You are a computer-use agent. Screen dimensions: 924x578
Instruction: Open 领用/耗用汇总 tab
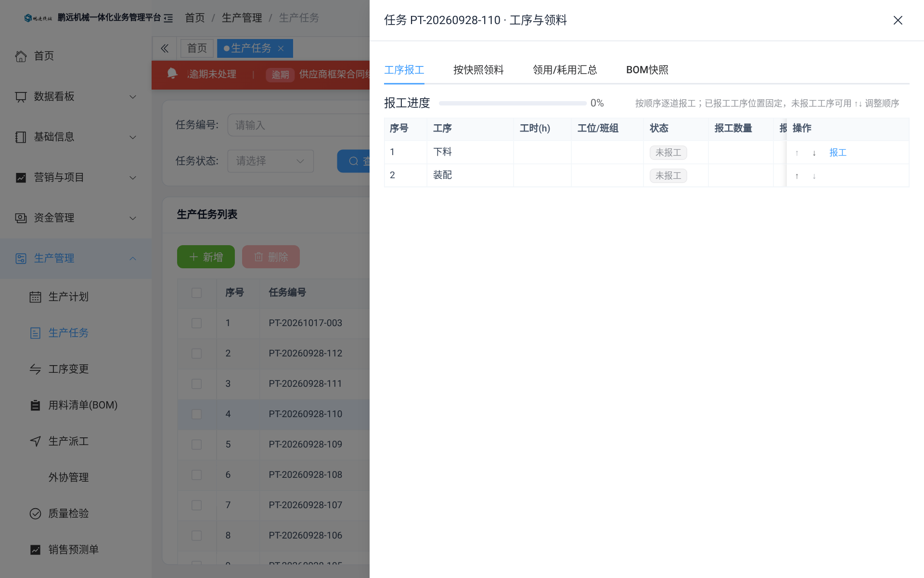click(565, 70)
